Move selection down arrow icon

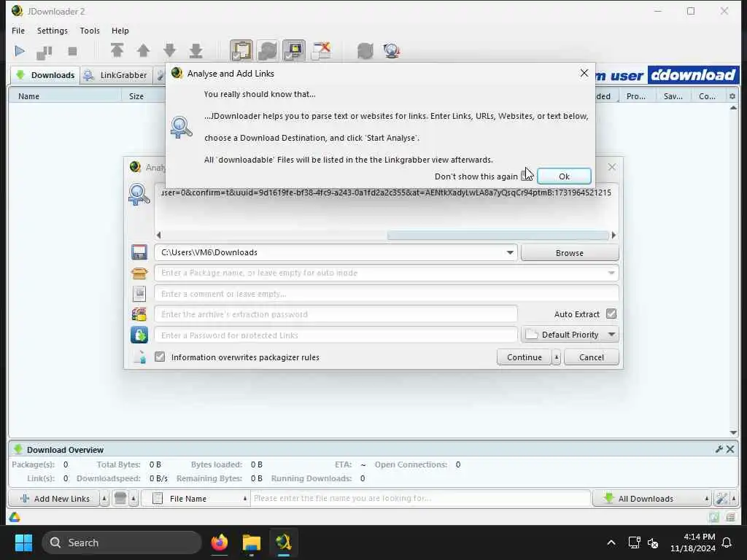point(169,50)
